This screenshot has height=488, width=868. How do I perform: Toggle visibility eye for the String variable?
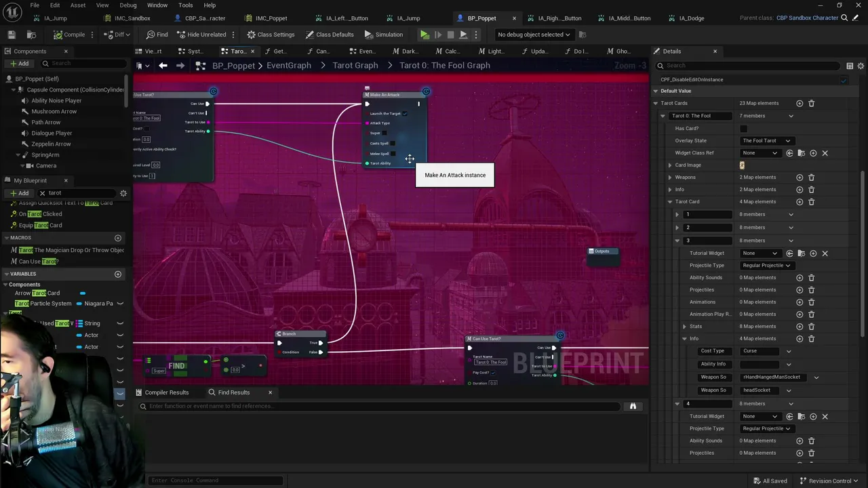120,323
